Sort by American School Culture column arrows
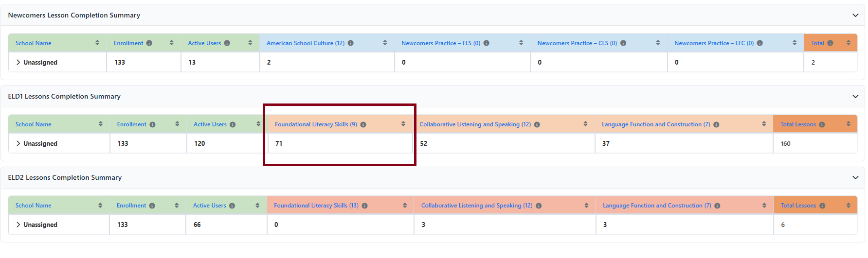868x258 pixels. click(385, 43)
